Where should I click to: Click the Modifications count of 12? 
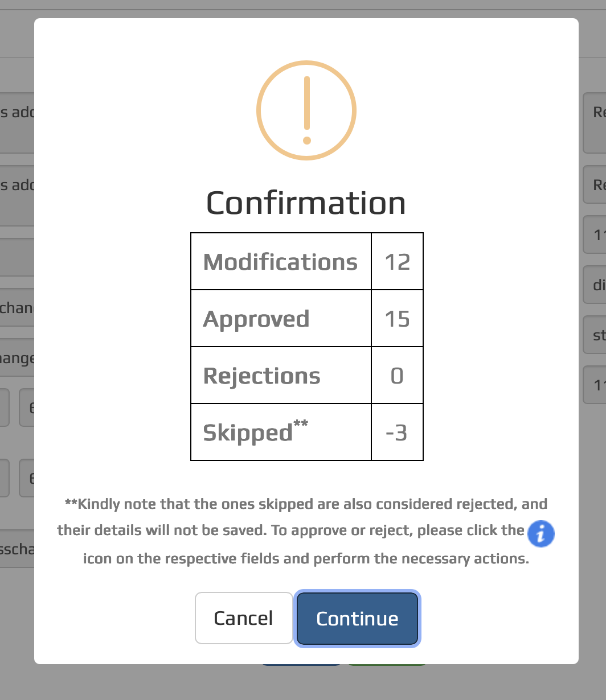tap(397, 262)
